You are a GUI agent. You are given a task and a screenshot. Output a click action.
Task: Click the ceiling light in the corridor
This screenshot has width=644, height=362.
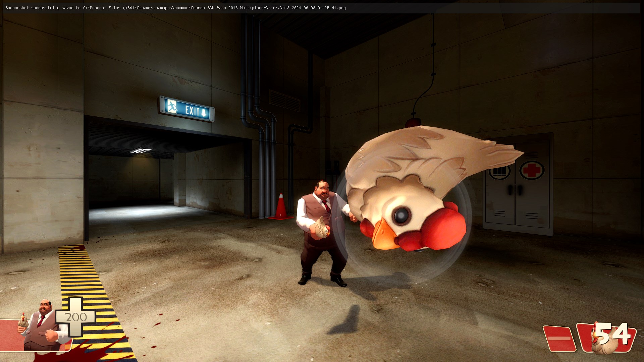pos(142,150)
